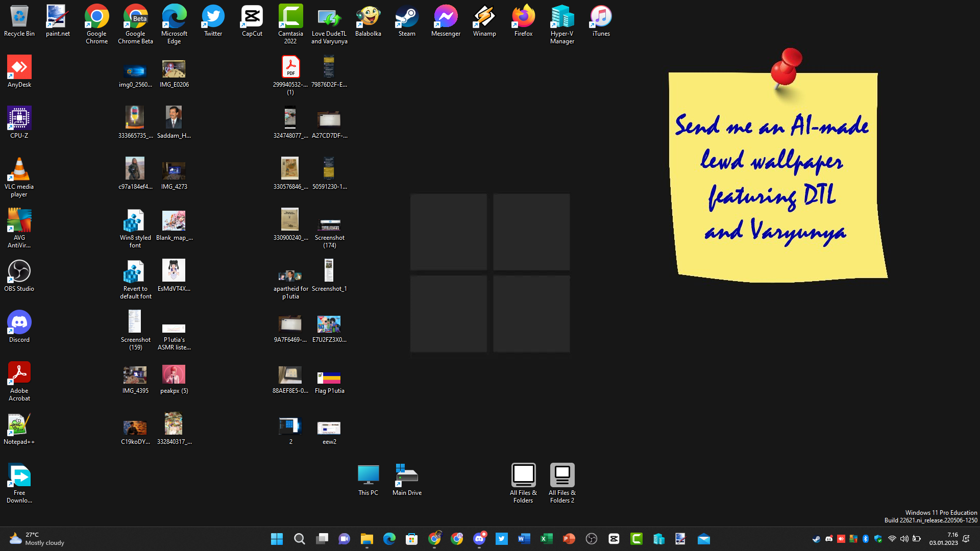This screenshot has height=551, width=980.
Task: Open the weather widget showing 27°C
Action: (x=36, y=539)
